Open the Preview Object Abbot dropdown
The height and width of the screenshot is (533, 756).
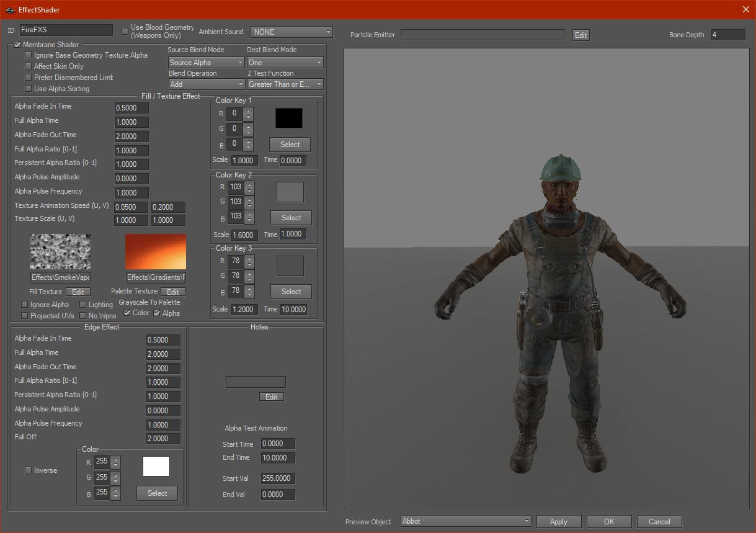point(466,521)
